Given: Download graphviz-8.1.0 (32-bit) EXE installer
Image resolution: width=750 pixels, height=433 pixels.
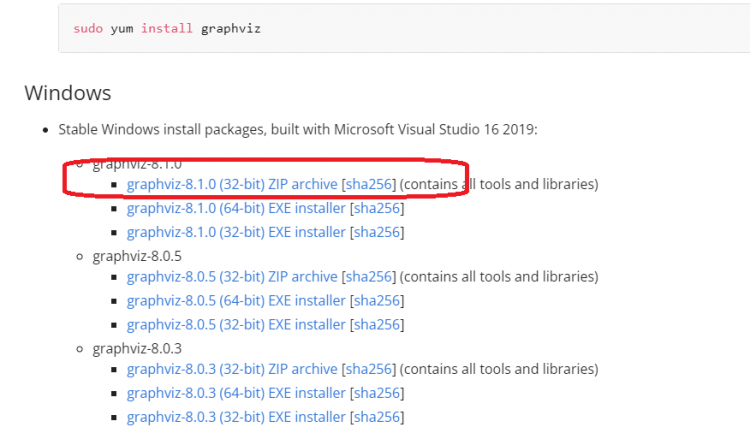Looking at the screenshot, I should [x=236, y=232].
